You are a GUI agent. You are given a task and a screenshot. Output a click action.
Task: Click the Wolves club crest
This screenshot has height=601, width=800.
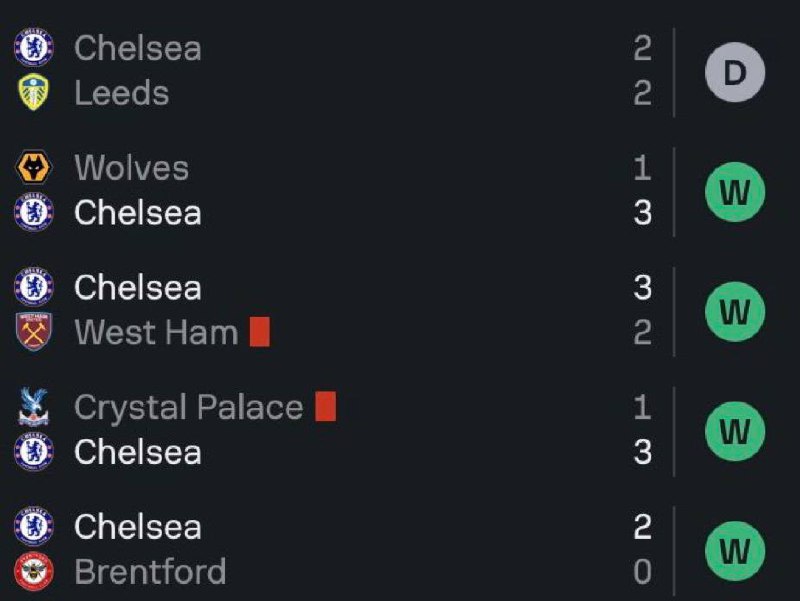[34, 167]
